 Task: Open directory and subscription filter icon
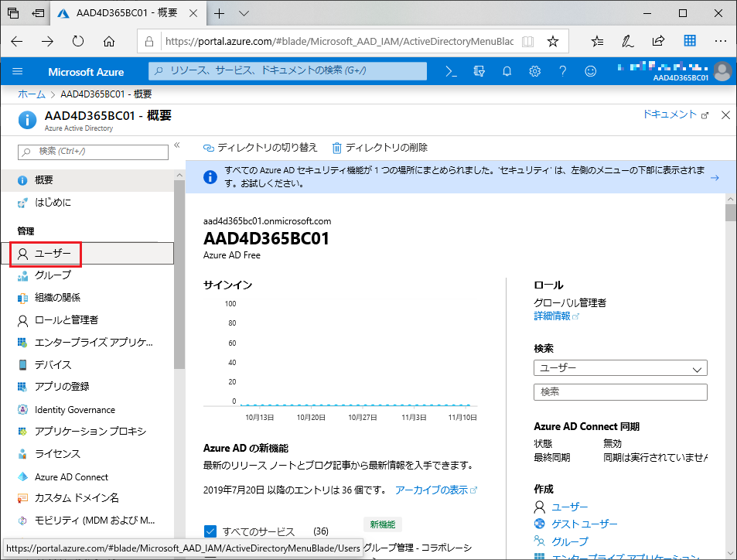click(479, 71)
